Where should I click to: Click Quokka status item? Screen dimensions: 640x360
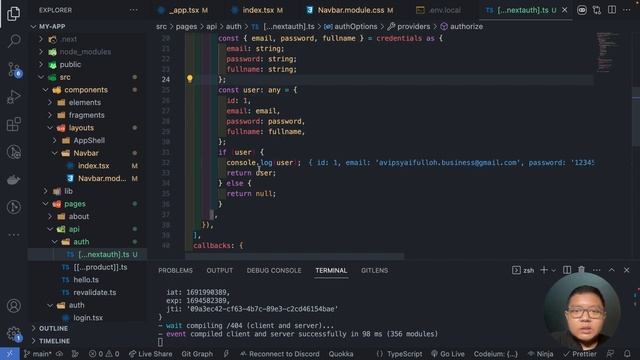(x=341, y=353)
